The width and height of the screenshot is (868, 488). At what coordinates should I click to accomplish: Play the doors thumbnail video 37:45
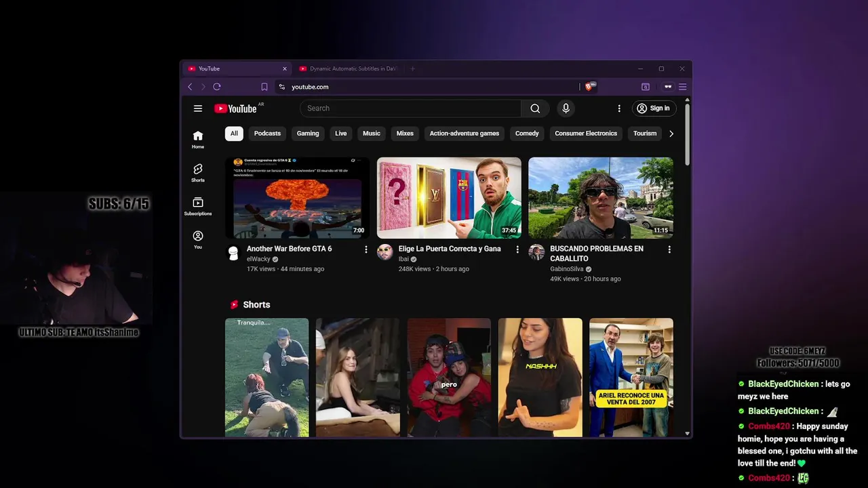[449, 198]
